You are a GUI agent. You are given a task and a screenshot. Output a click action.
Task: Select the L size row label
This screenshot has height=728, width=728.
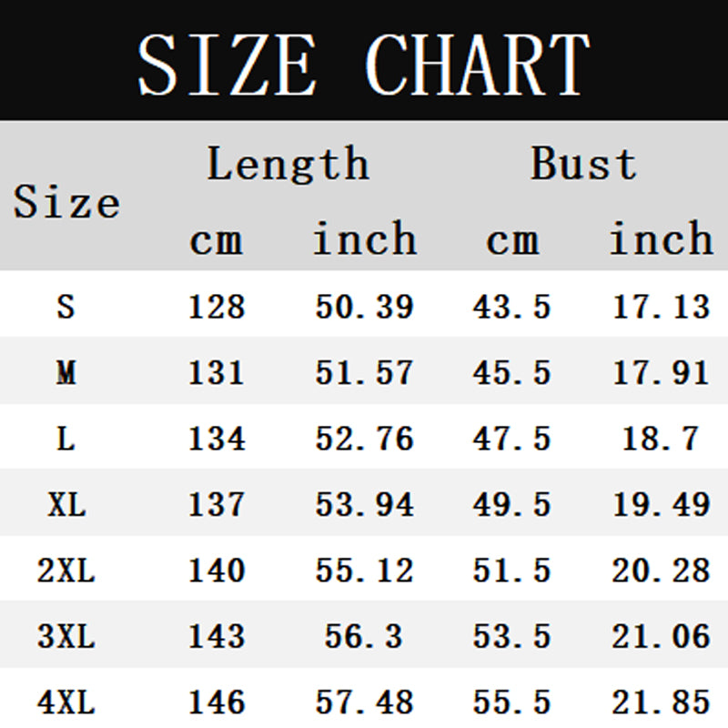coord(66,439)
